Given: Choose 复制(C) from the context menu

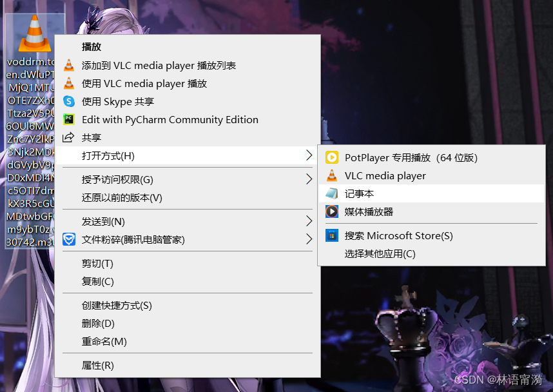Looking at the screenshot, I should click(188, 282).
